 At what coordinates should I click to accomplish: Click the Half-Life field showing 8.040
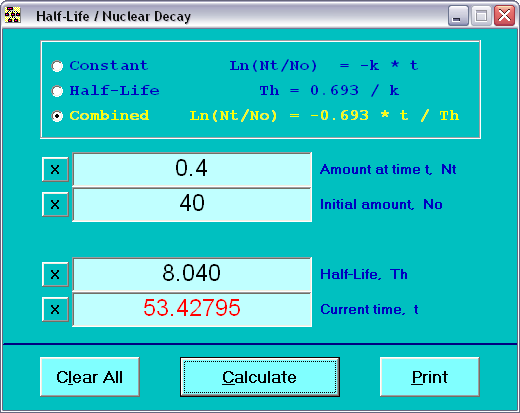pyautogui.click(x=192, y=274)
